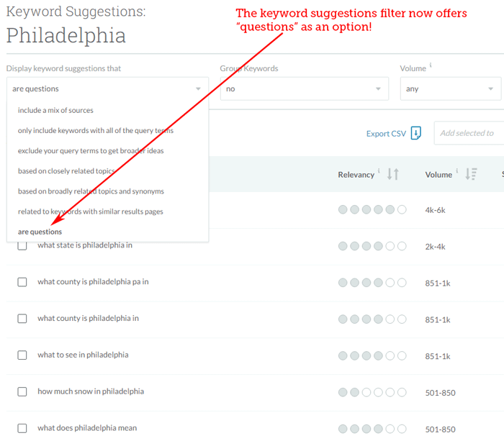The image size is (504, 446).
Task: Open the 'are questions' suggestions dropdown
Action: [107, 89]
